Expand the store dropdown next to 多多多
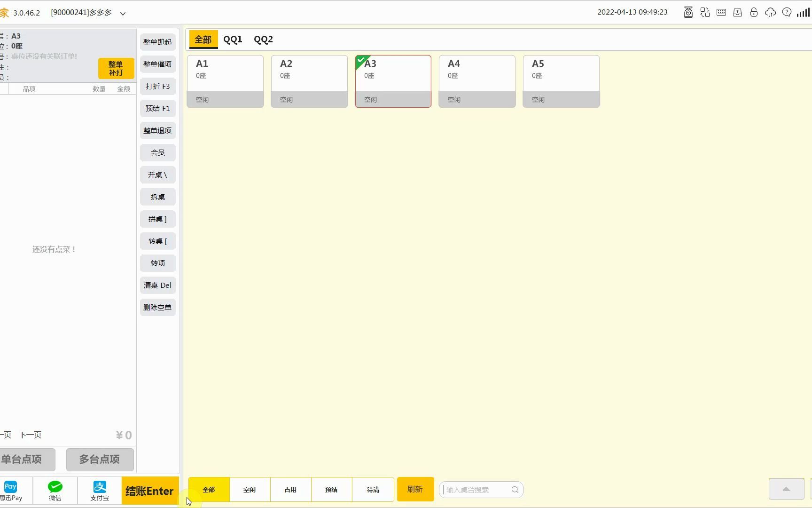Viewport: 812px width, 508px height. point(123,14)
